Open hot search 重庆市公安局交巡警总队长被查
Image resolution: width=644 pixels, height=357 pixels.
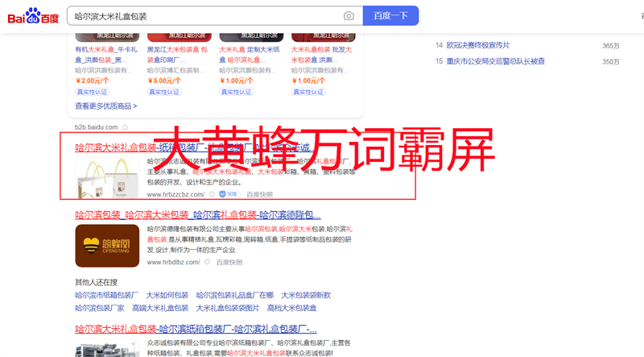point(496,61)
